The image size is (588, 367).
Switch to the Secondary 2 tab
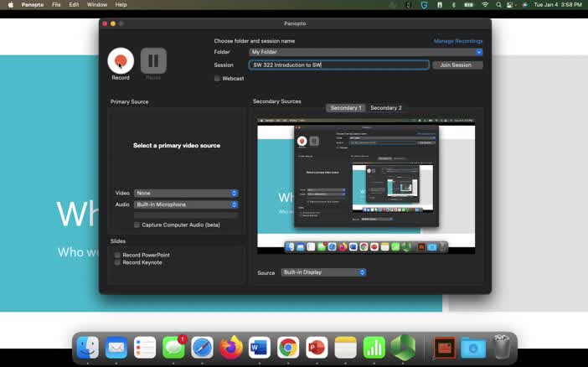385,108
